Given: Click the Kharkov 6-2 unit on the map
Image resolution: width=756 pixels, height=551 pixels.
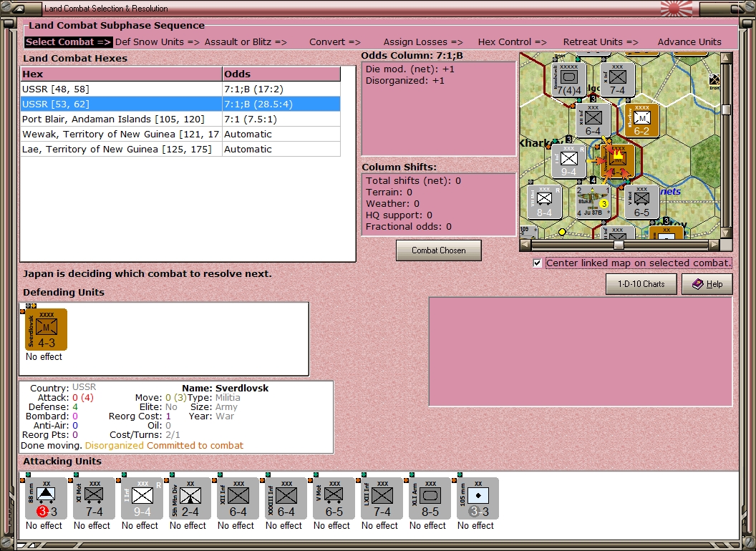Looking at the screenshot, I should (x=641, y=120).
